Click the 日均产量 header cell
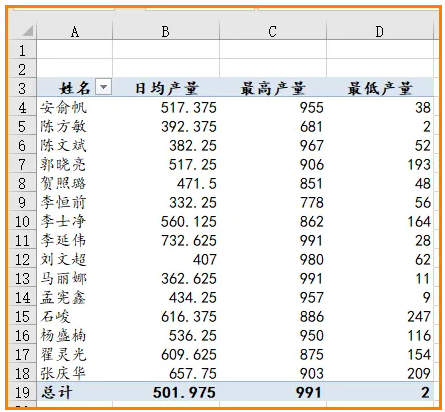 [166, 88]
